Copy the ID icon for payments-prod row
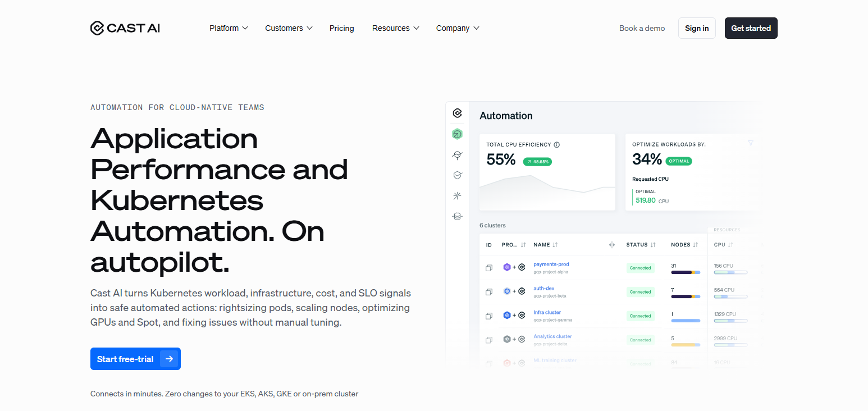This screenshot has height=411, width=868. pyautogui.click(x=489, y=268)
